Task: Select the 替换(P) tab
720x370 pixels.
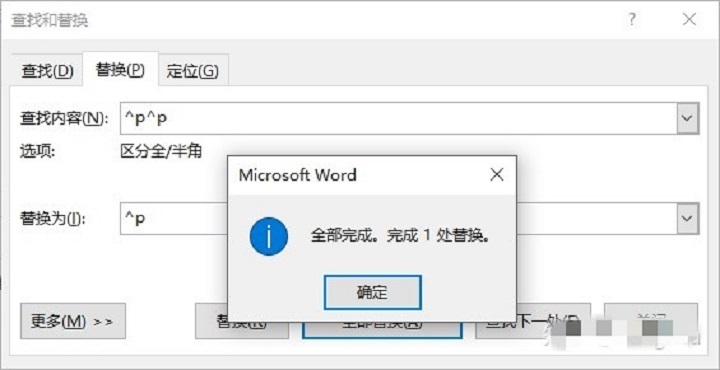Action: click(x=120, y=70)
